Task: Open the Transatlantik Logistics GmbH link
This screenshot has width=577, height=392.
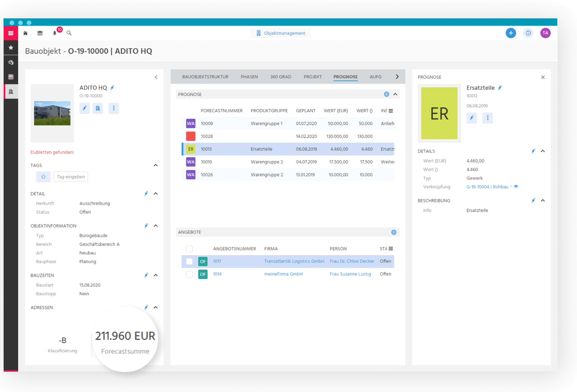Action: (294, 261)
